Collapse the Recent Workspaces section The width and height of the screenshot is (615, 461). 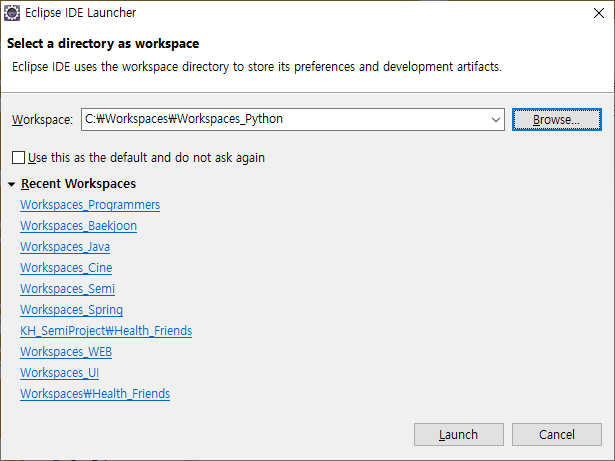tap(11, 184)
